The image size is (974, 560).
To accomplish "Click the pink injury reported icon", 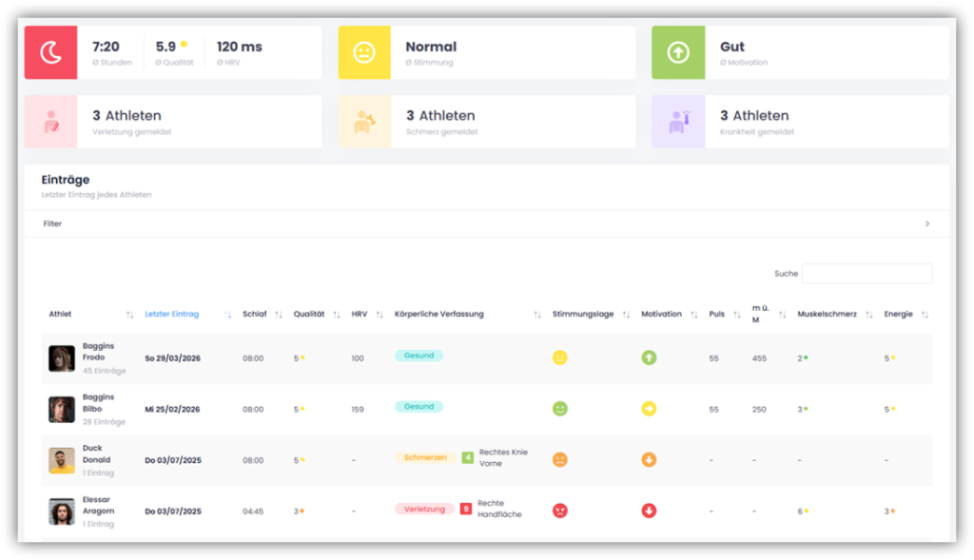I will (x=50, y=122).
